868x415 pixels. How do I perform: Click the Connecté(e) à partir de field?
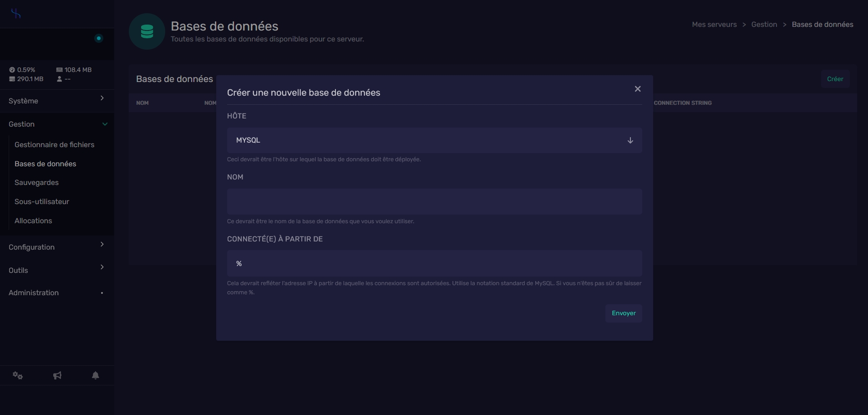tap(434, 263)
